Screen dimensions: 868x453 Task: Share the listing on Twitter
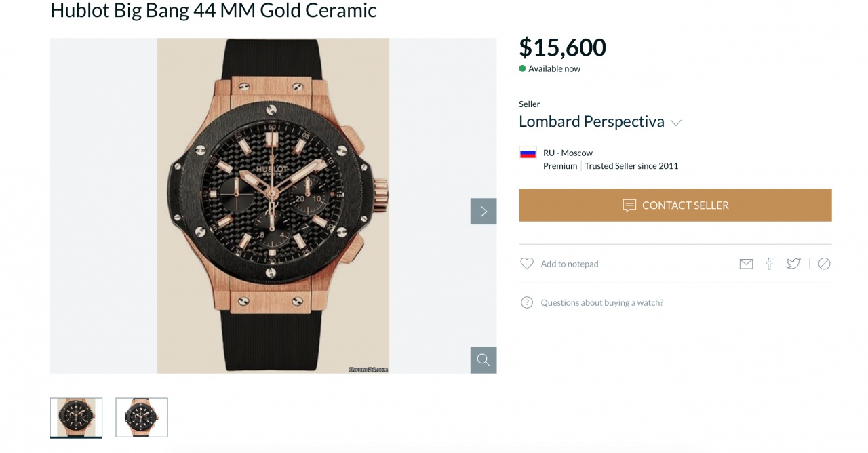pos(793,264)
